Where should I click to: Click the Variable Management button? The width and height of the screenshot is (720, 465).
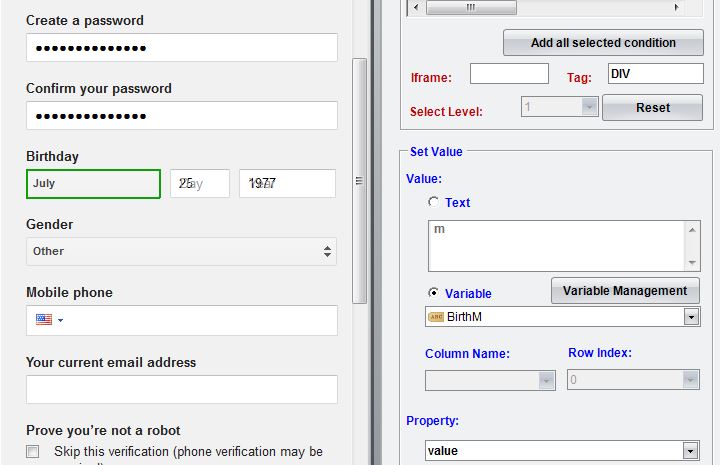625,291
